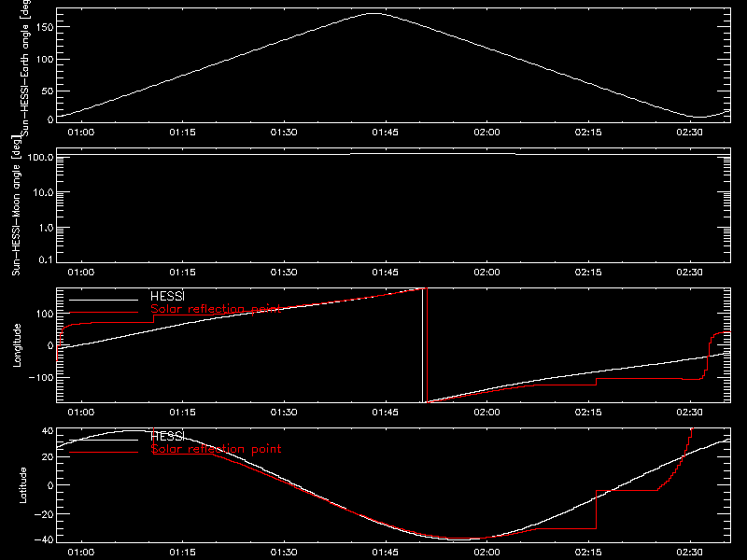Click red legend line sample in Longitude plot
Viewport: 747px width, 560px height.
click(x=104, y=313)
